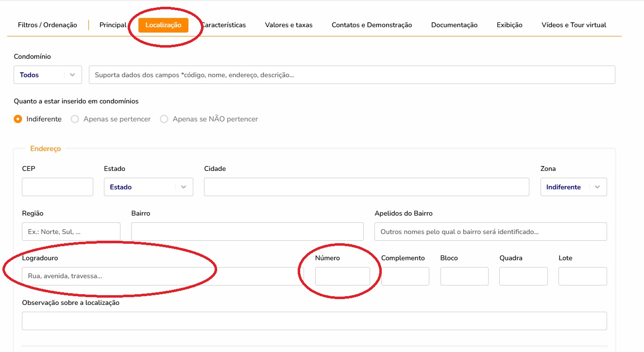Click the condomínio search text field
644x352 pixels.
point(352,75)
